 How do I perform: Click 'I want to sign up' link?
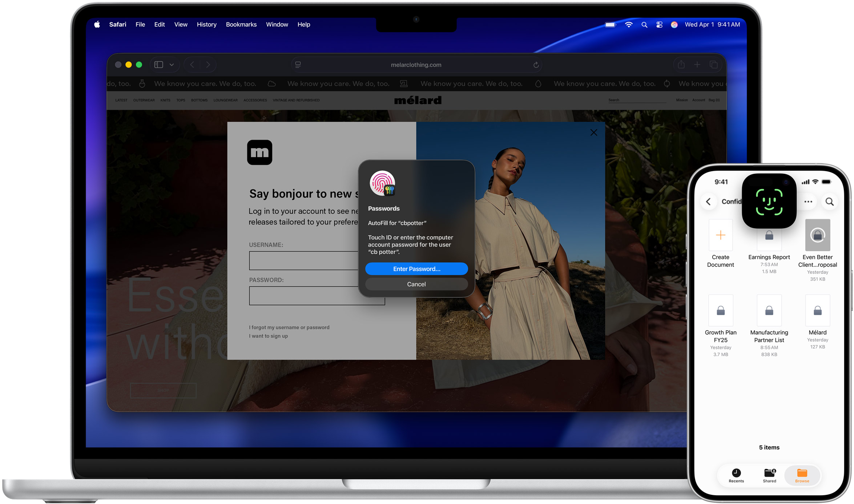click(268, 336)
